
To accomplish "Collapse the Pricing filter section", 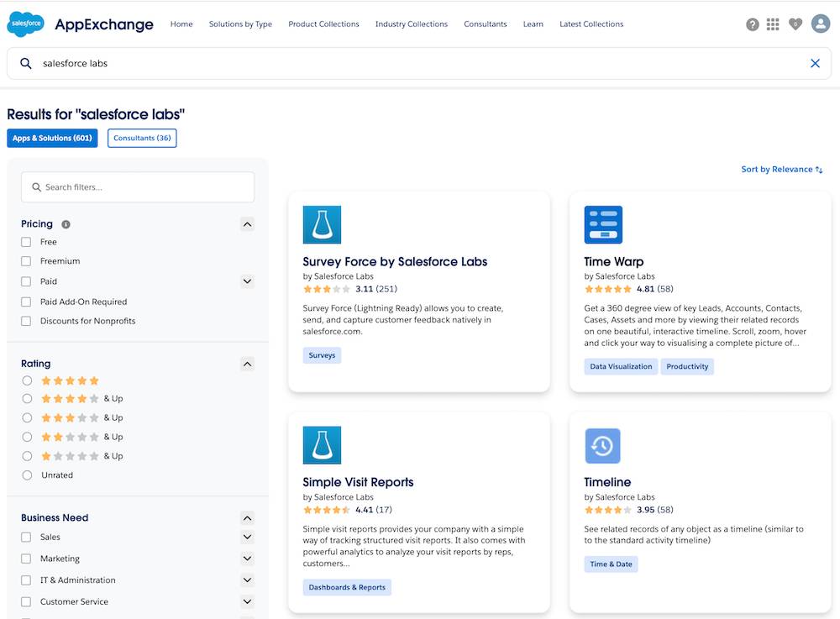I will (247, 224).
